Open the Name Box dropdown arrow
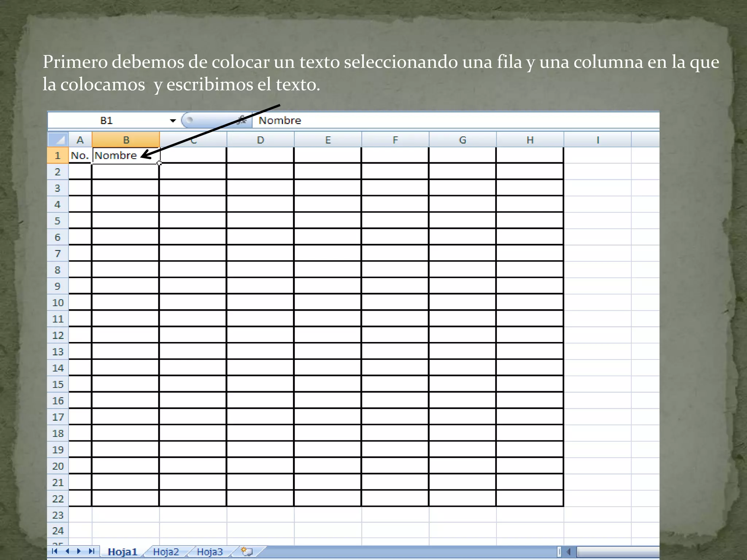 [x=173, y=121]
